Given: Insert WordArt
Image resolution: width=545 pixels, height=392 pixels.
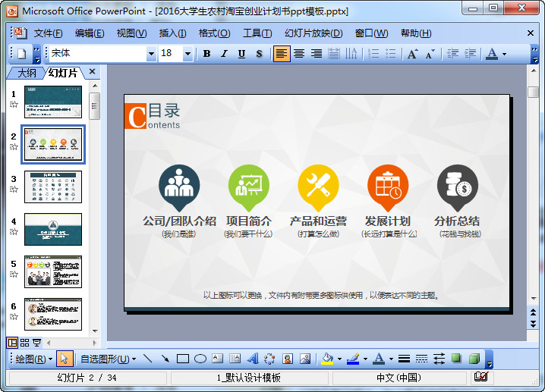Looking at the screenshot, I should coord(253,359).
